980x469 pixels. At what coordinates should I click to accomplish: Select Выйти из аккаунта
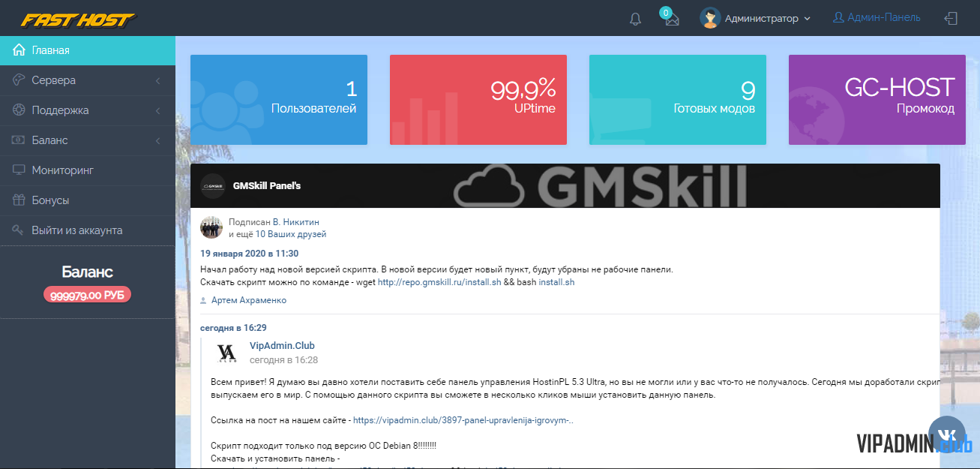[x=88, y=230]
